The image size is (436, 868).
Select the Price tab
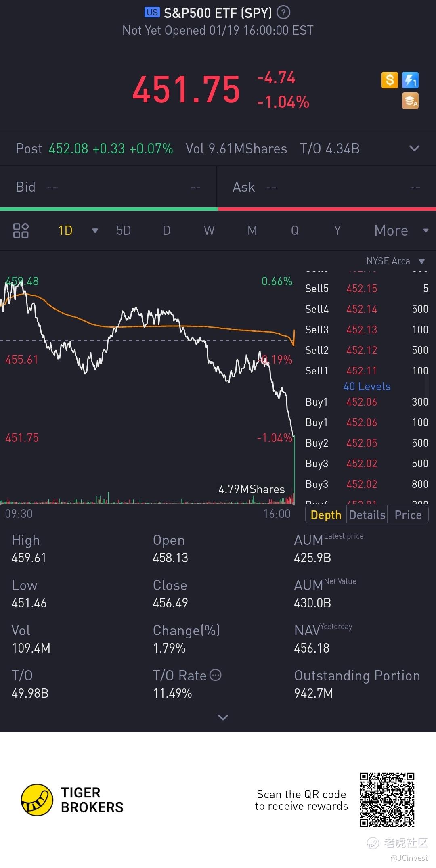point(408,515)
